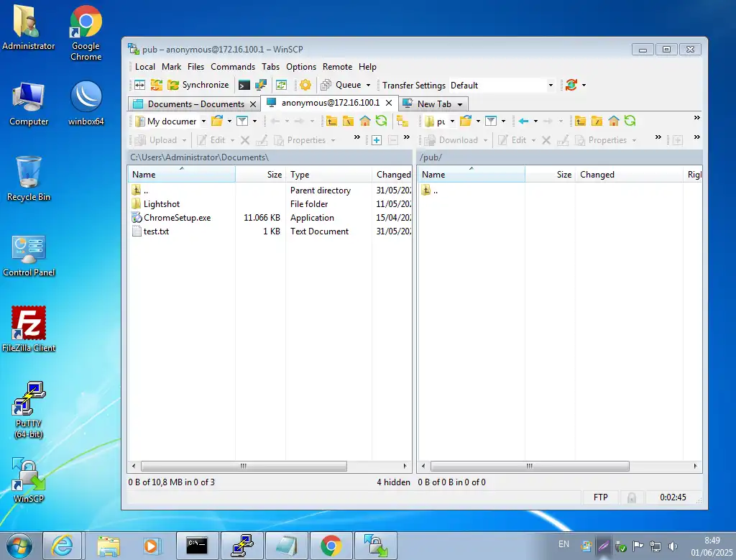Screen dimensions: 736x560
Task: Expand the Transfer Settings Default dropdown
Action: (x=551, y=85)
